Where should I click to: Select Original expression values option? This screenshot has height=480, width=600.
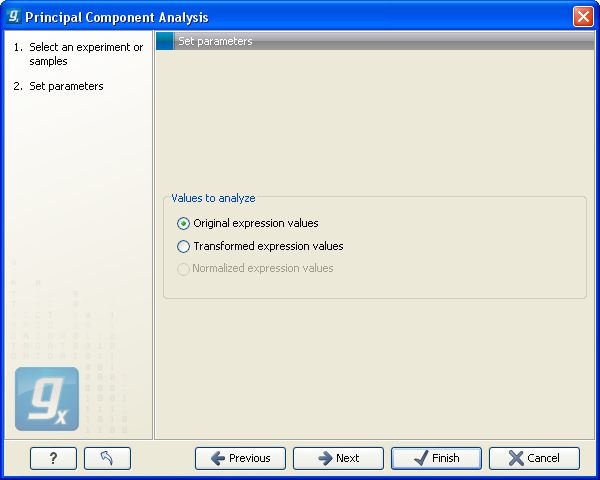tap(183, 224)
